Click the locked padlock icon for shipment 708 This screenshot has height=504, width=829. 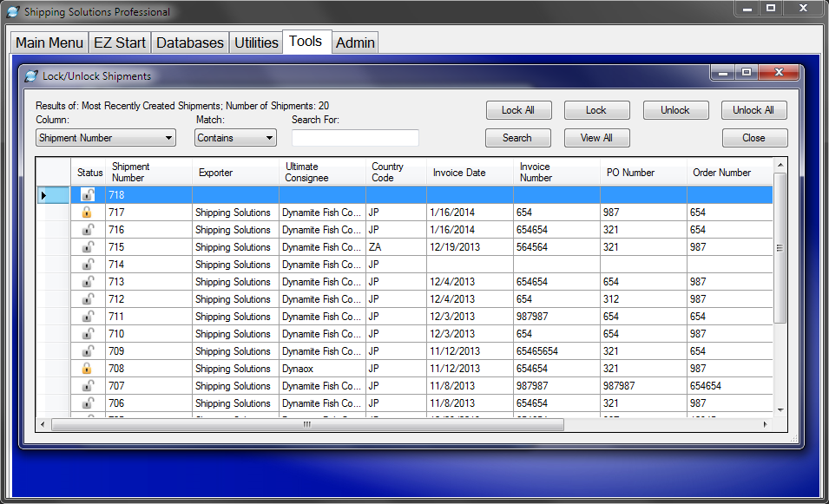coord(87,369)
